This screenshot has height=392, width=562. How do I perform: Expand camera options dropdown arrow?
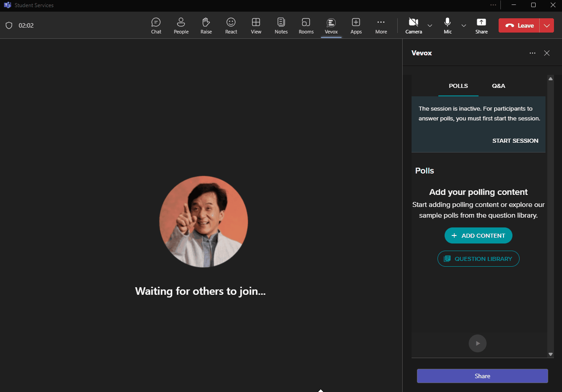pyautogui.click(x=430, y=25)
